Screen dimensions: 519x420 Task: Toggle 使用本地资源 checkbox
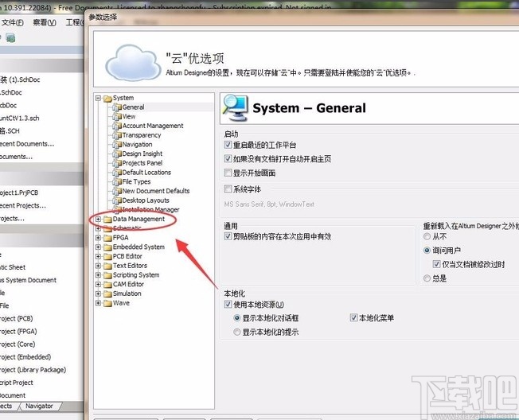[228, 304]
